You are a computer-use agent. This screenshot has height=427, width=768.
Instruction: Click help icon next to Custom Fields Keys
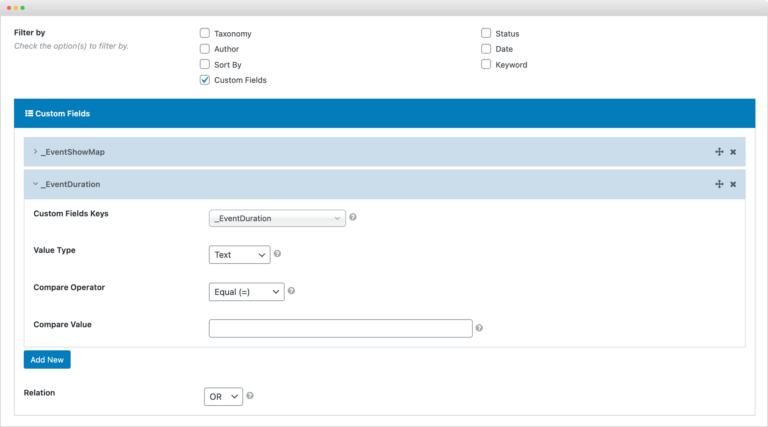pyautogui.click(x=353, y=217)
